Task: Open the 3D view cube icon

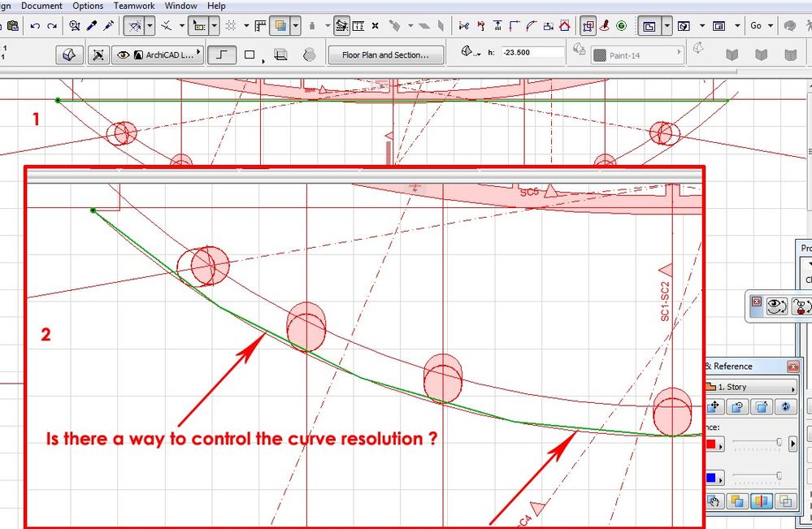Action: [68, 54]
